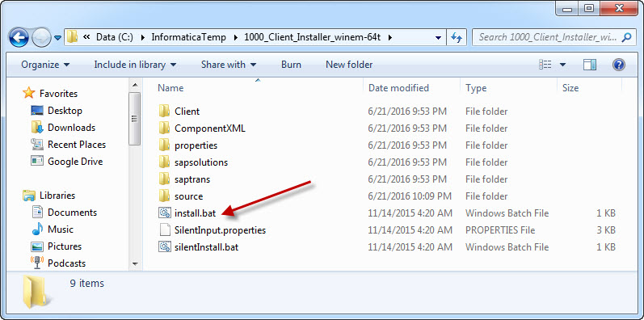Click the 3 KB size cell
The width and height of the screenshot is (644, 320).
coord(606,230)
